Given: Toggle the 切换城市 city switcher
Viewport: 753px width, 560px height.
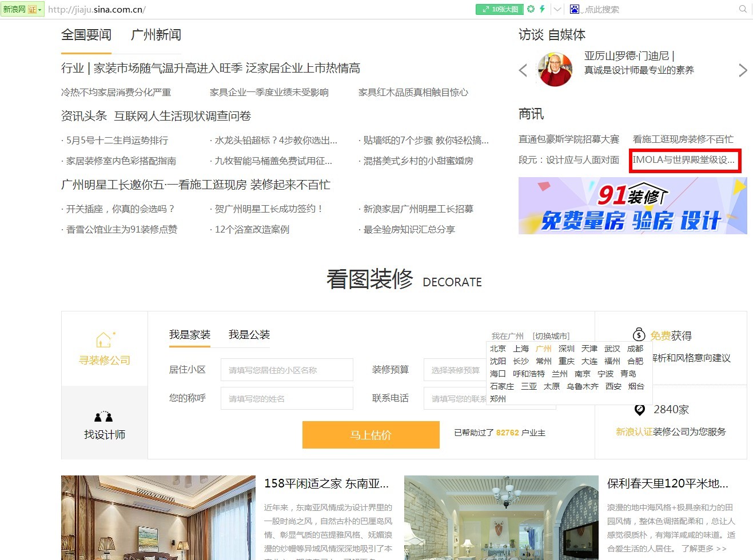Looking at the screenshot, I should (551, 336).
